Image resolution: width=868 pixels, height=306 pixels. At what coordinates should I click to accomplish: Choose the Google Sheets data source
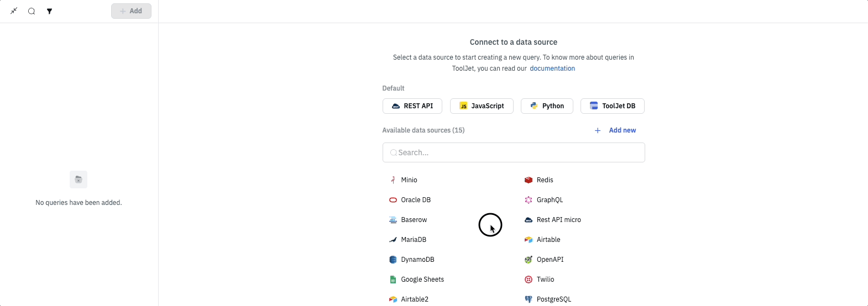point(422,279)
